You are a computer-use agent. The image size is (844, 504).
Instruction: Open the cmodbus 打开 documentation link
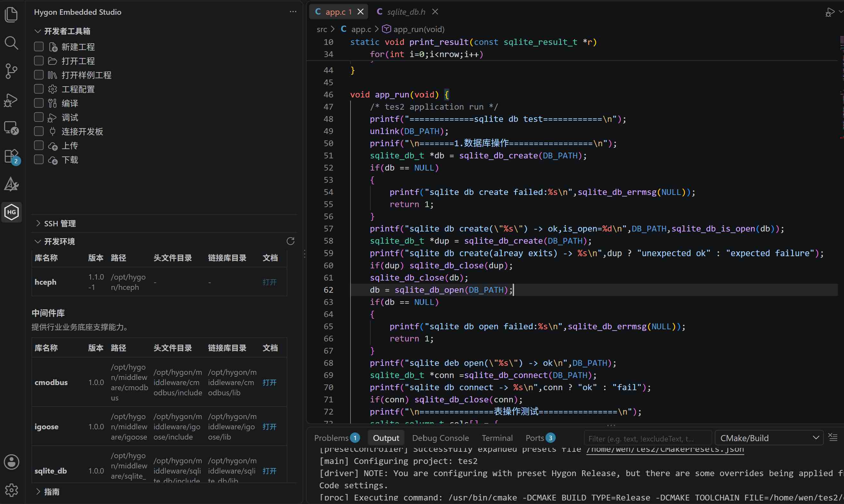(270, 382)
